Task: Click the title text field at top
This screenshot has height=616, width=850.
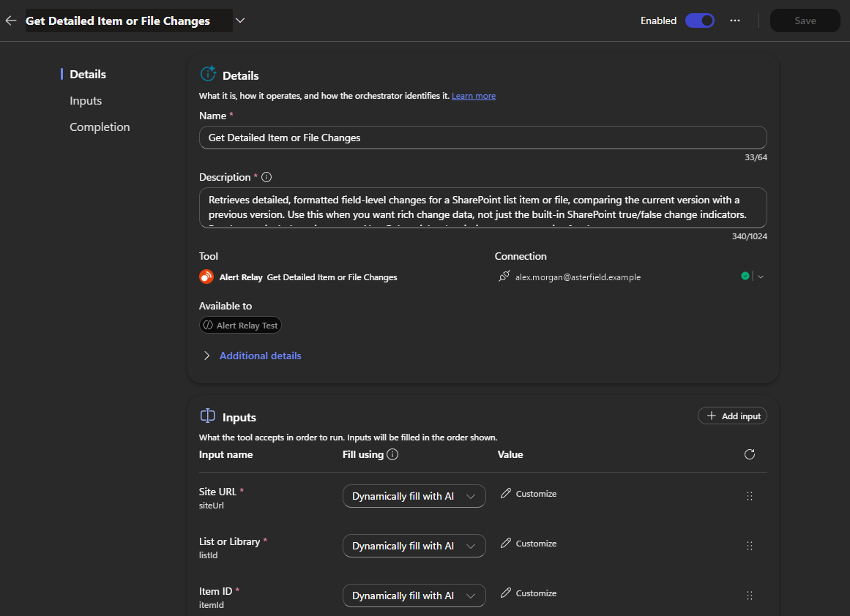Action: click(129, 20)
